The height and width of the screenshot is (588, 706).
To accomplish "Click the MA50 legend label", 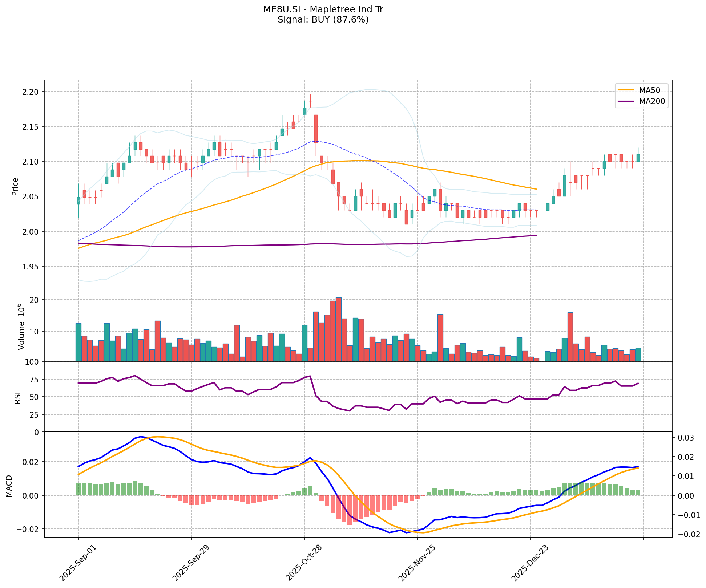I will (x=649, y=89).
